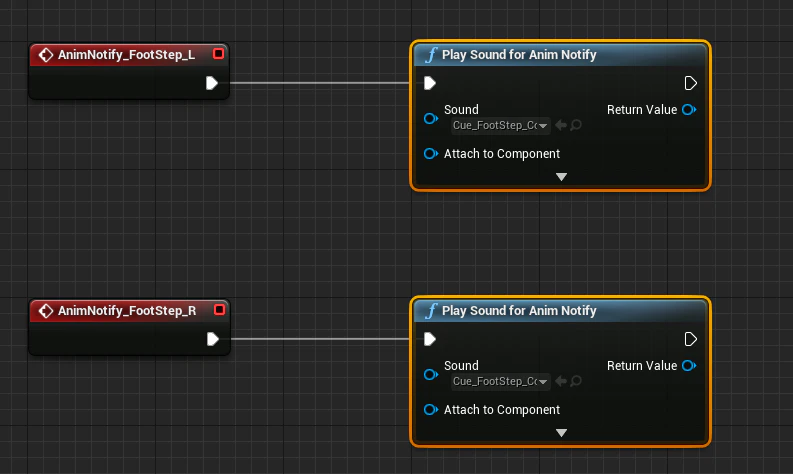Expand advanced pins on the upper Play Sound node
The width and height of the screenshot is (793, 474).
(561, 177)
